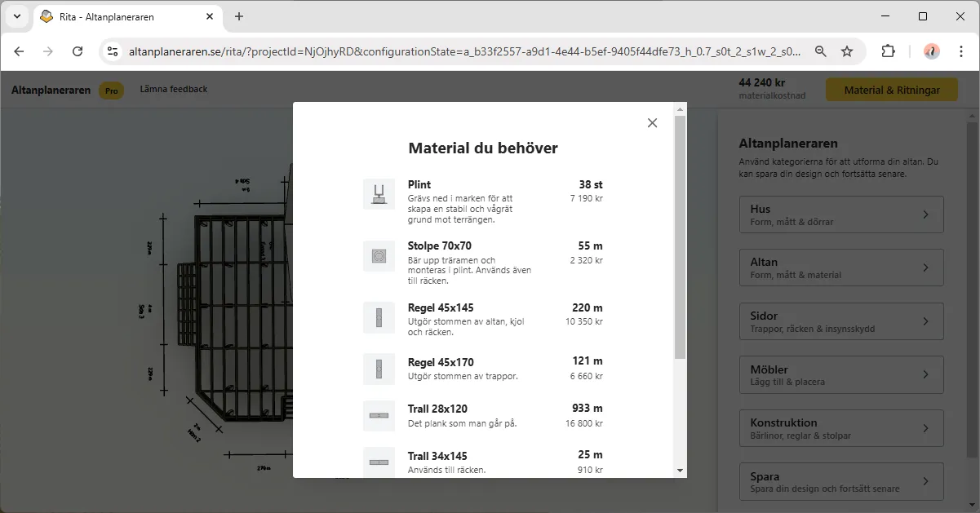
Task: Open the browser Extensions puzzle icon
Action: (888, 51)
